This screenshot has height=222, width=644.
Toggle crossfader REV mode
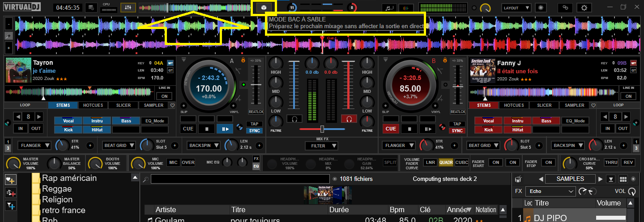(628, 163)
